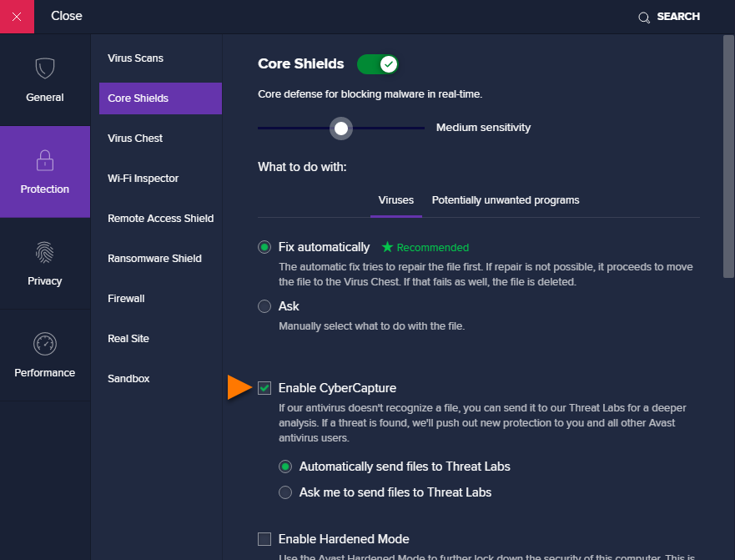Switch to Potentially unwanted programs tab
The height and width of the screenshot is (560, 735).
coord(506,200)
